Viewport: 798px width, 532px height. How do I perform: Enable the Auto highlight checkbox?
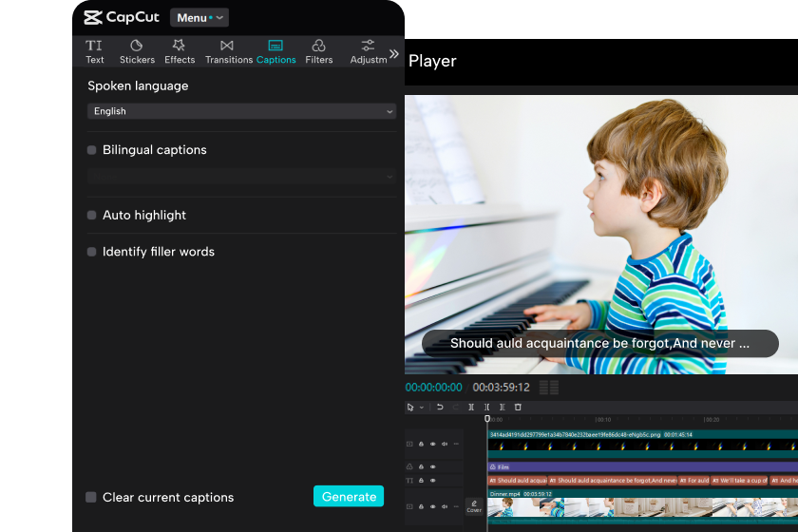[91, 215]
